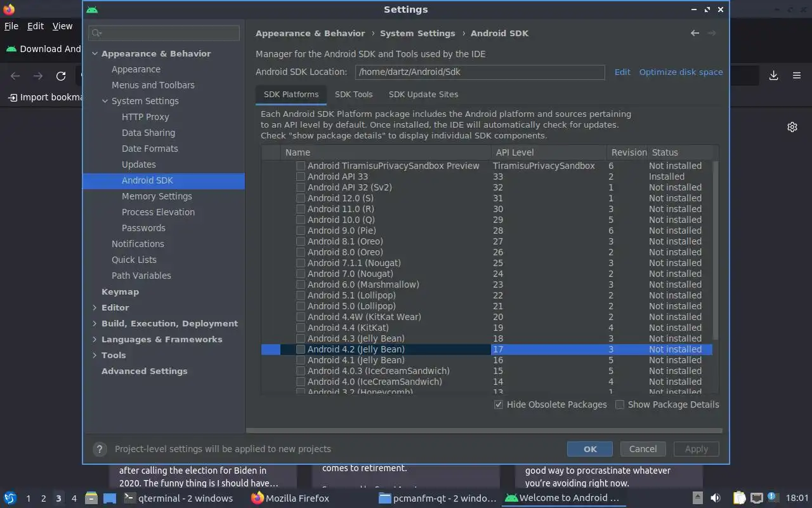
Task: Open clipboard tray icon
Action: (739, 498)
